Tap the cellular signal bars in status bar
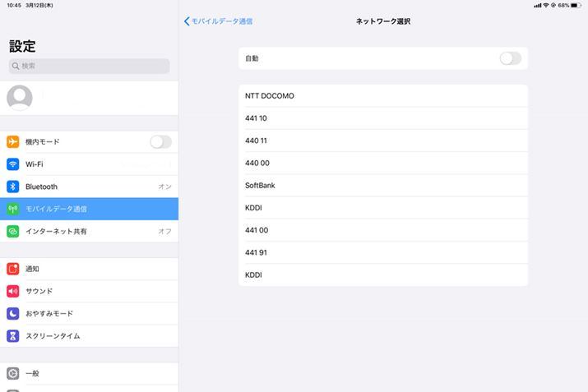This screenshot has width=588, height=392. click(538, 5)
